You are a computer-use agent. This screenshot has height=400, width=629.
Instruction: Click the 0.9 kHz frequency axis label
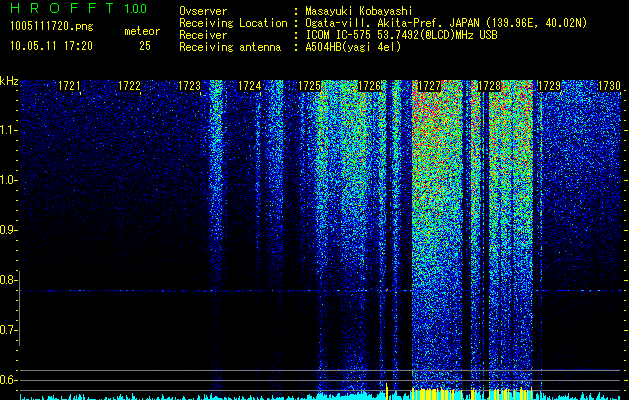click(x=8, y=230)
